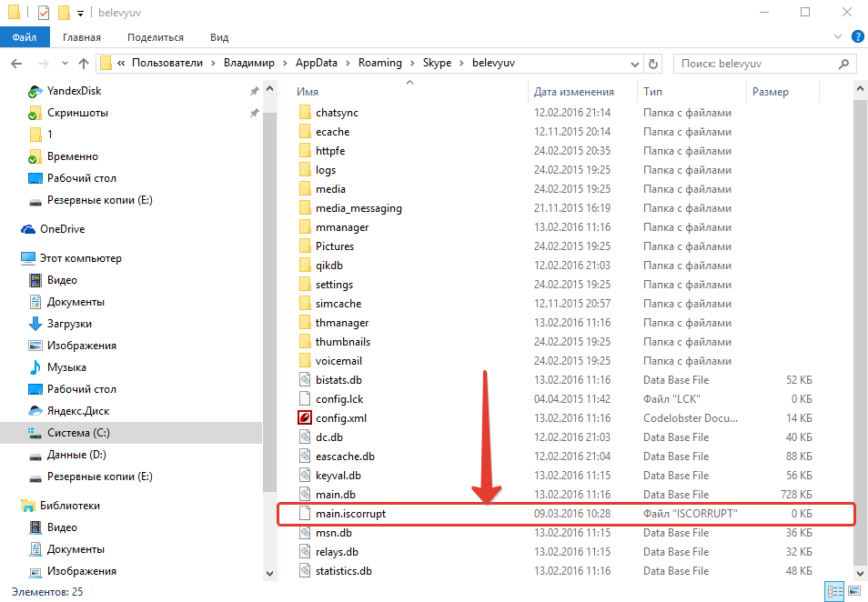This screenshot has height=602, width=868.
Task: Open the Help question mark icon
Action: (857, 37)
